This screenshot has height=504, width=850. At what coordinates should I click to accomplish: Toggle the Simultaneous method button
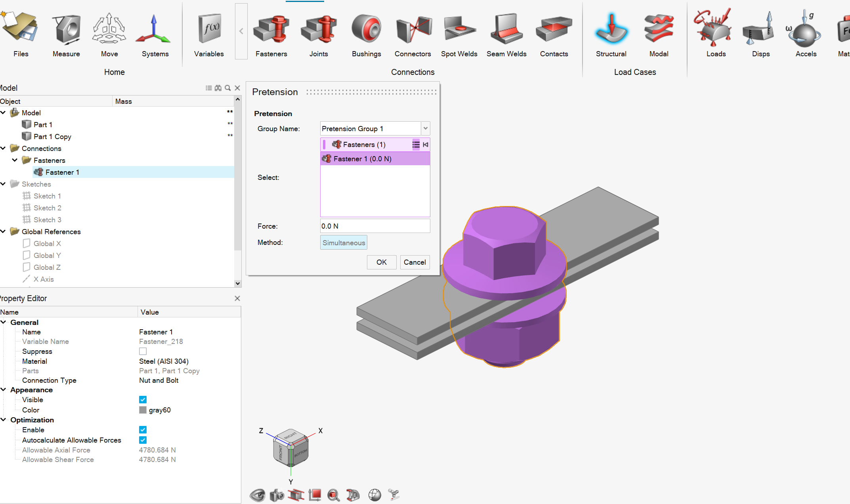[x=344, y=242]
